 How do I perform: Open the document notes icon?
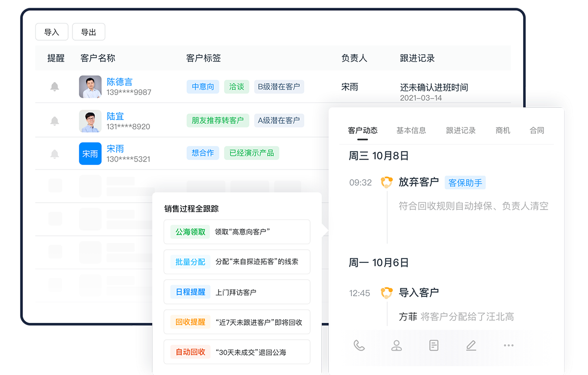pyautogui.click(x=434, y=346)
